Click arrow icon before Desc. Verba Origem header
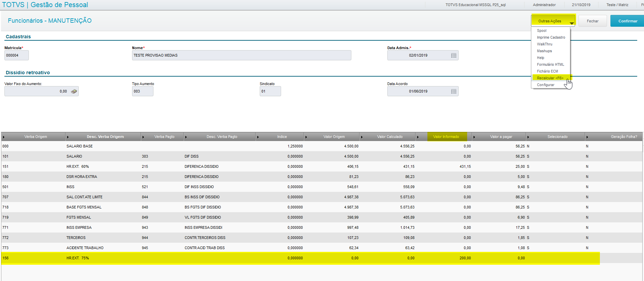The height and width of the screenshot is (281, 644). pyautogui.click(x=68, y=137)
